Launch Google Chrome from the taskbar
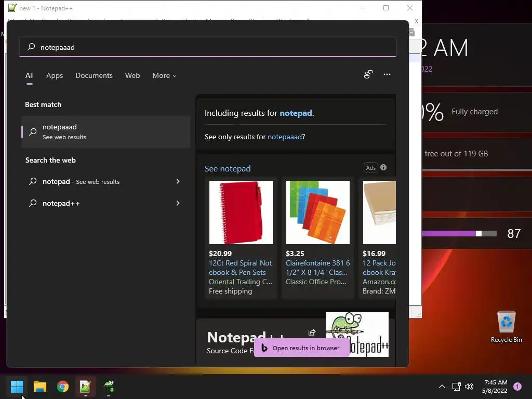 coord(63,387)
